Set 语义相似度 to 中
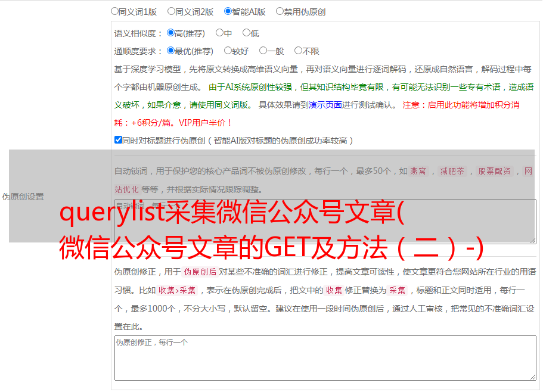This screenshot has height=392, width=543. 219,33
